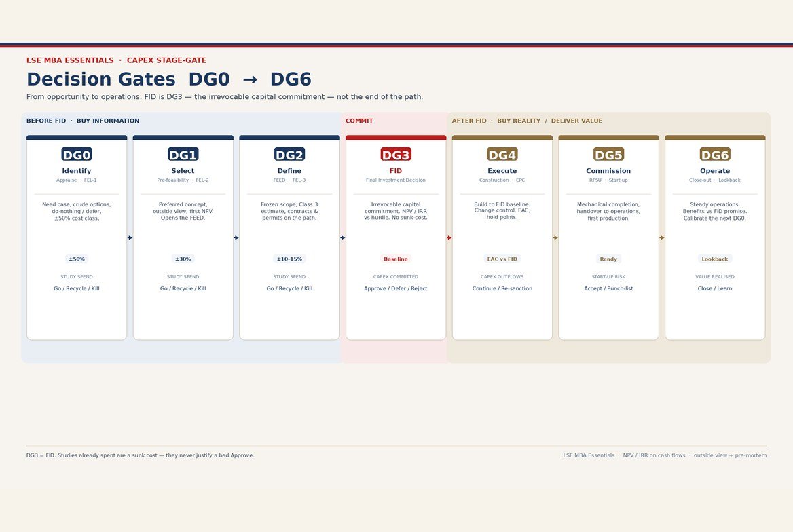Screen dimensions: 793x532
Task: Click the red 'COMMIT' section header
Action: coord(359,121)
